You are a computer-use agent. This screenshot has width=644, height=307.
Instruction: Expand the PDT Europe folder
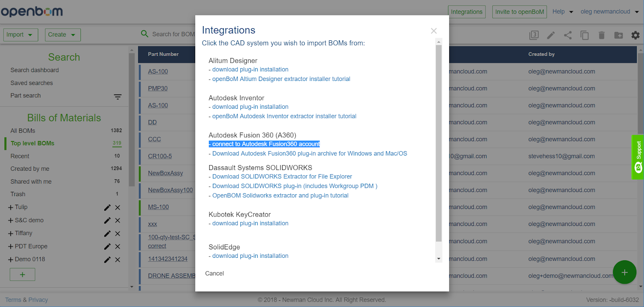click(10, 247)
